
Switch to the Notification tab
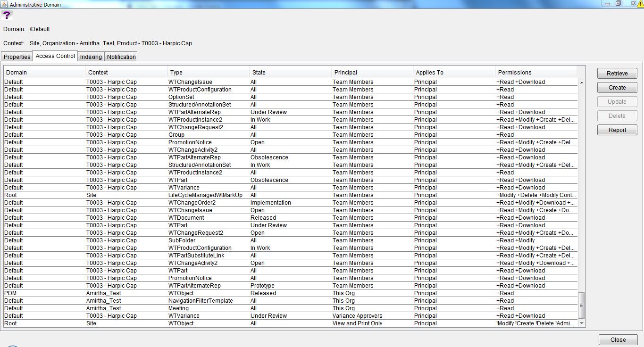[x=121, y=57]
